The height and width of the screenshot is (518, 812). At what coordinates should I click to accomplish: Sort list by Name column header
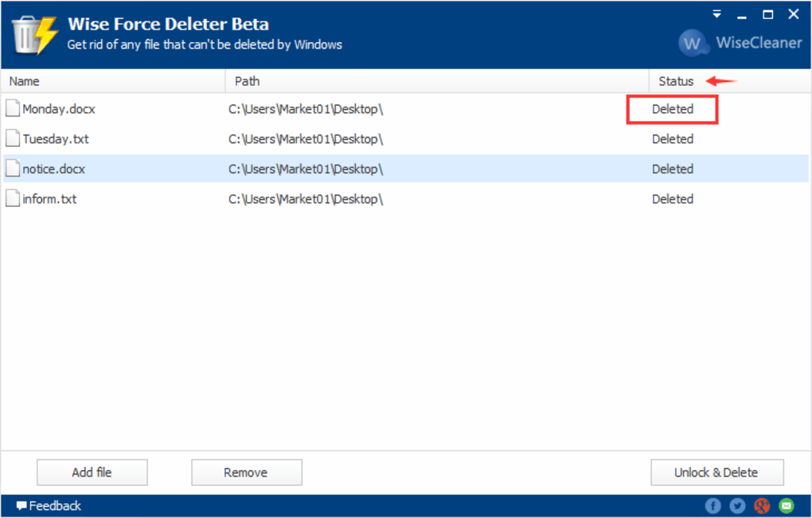coord(25,81)
